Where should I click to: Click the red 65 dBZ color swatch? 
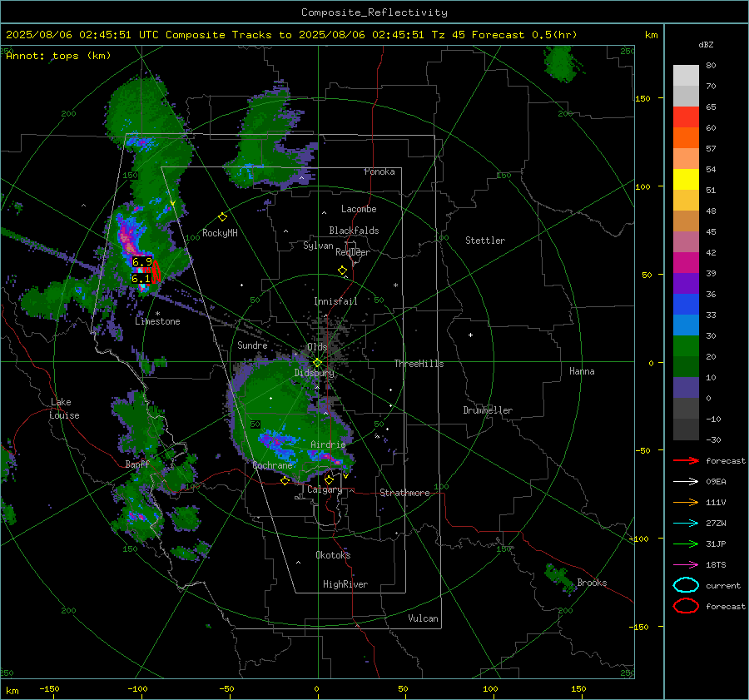tap(686, 117)
